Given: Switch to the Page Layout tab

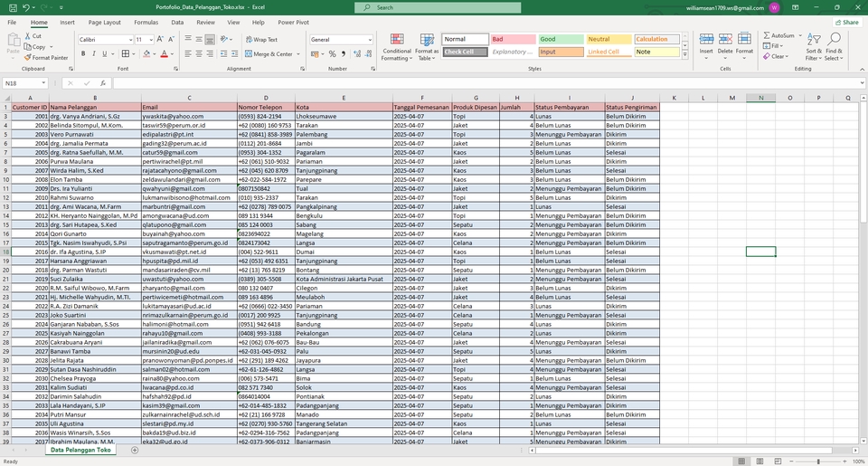Looking at the screenshot, I should (x=105, y=22).
